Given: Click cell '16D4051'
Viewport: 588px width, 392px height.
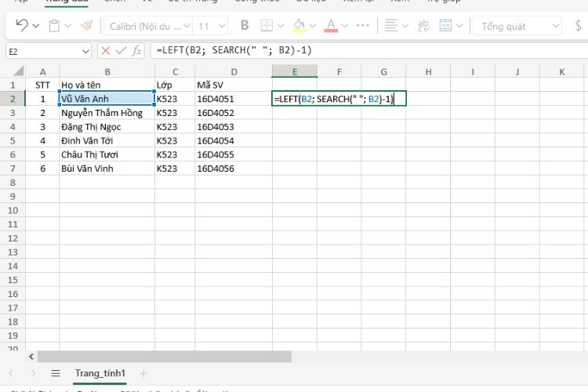Looking at the screenshot, I should click(x=234, y=99).
